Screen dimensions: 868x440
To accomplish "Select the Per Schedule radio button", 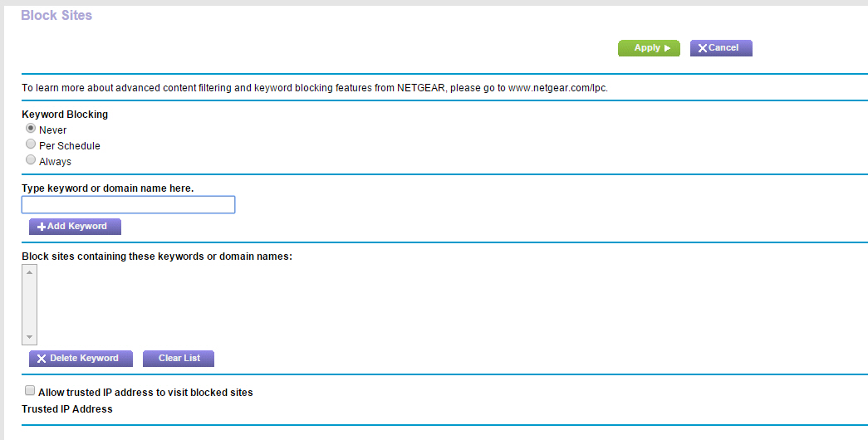I will tap(31, 145).
